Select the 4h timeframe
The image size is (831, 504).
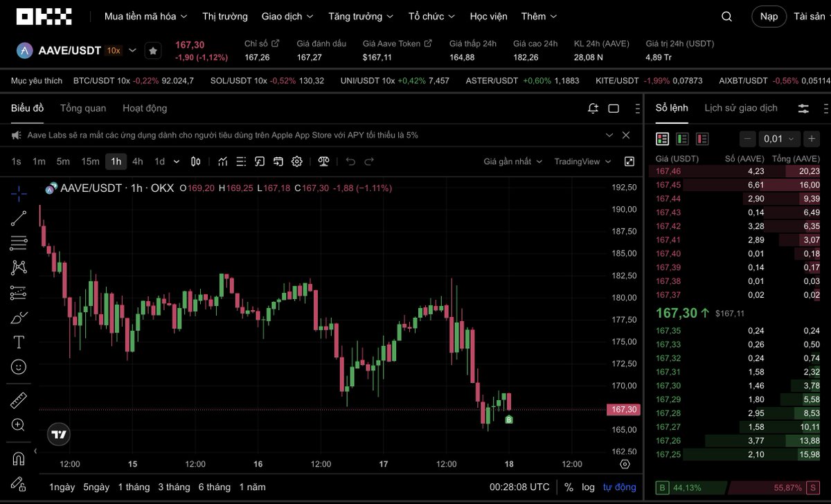(138, 161)
